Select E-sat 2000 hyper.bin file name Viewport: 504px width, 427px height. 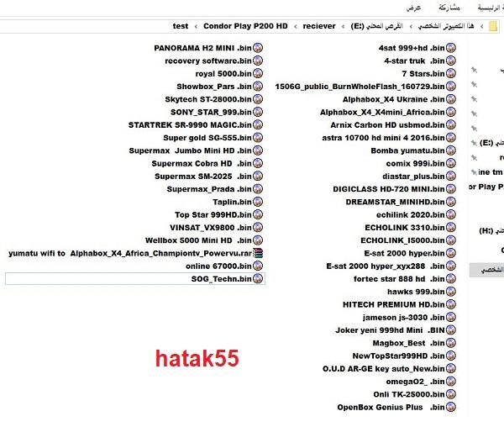pyautogui.click(x=404, y=253)
